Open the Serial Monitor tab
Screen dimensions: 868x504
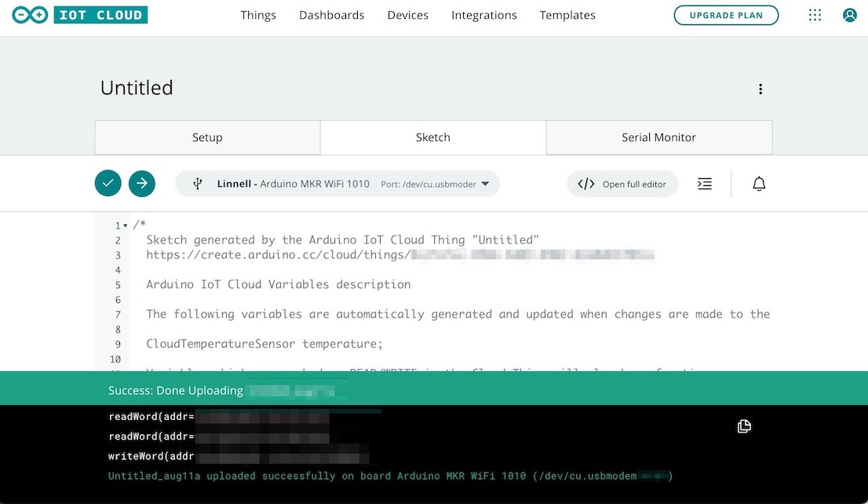pos(658,137)
